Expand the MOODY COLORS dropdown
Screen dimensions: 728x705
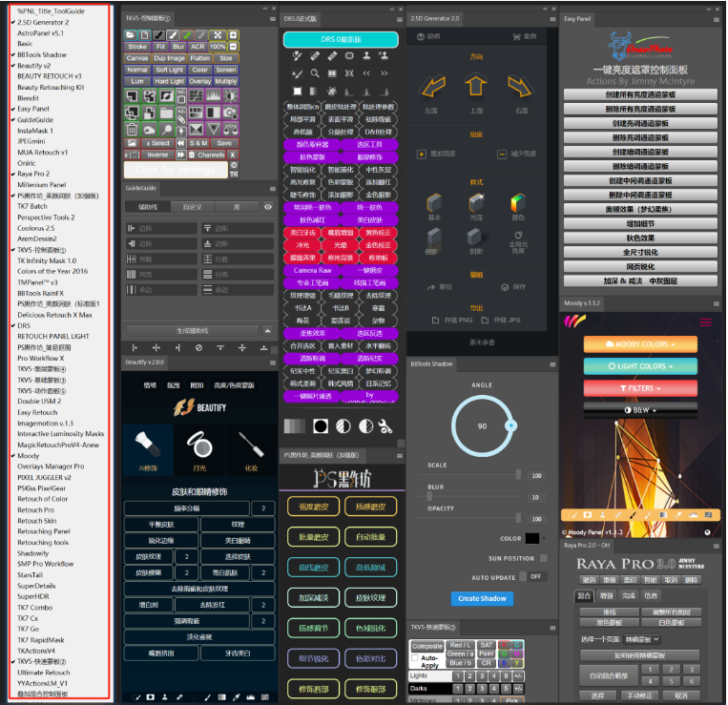[x=640, y=343]
